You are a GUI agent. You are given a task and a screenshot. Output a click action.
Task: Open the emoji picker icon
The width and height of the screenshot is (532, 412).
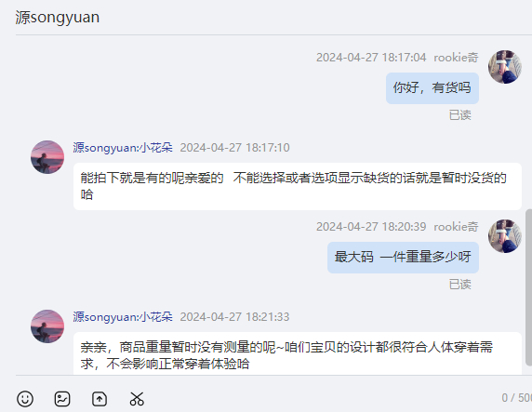point(25,399)
